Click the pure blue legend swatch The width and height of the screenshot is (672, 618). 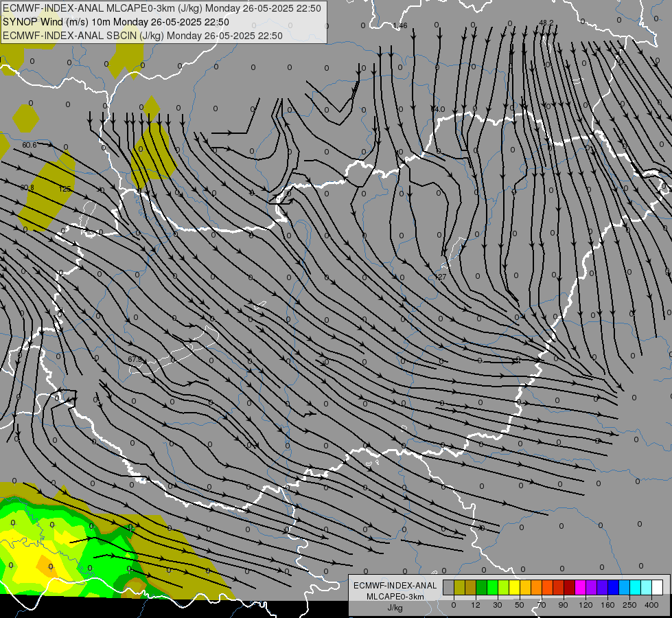[x=613, y=587]
